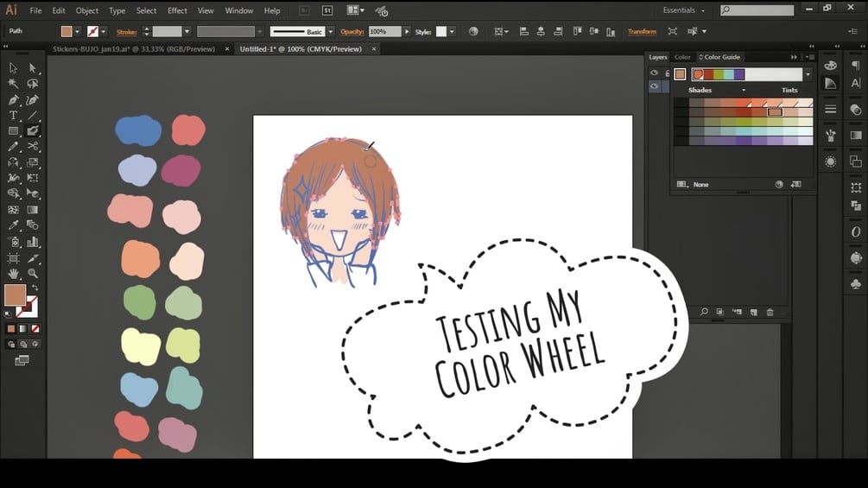Click the large Fill color swatch in toolbox

coord(15,295)
